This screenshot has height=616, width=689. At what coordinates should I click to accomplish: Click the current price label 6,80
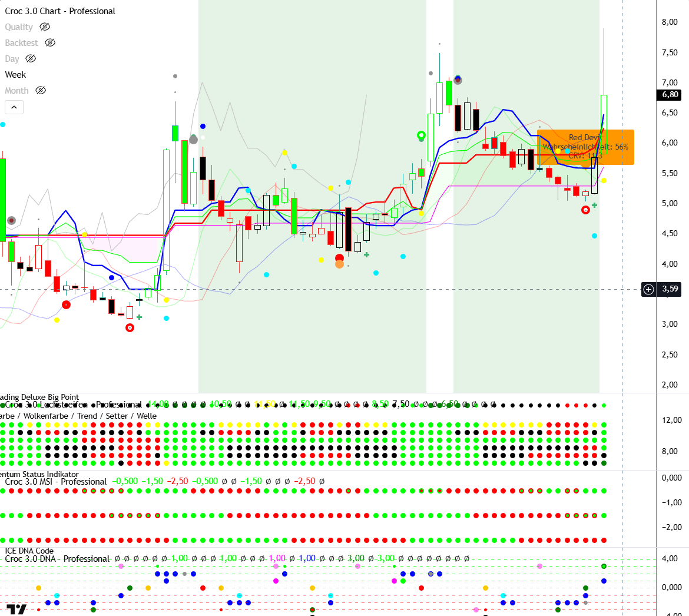(670, 95)
